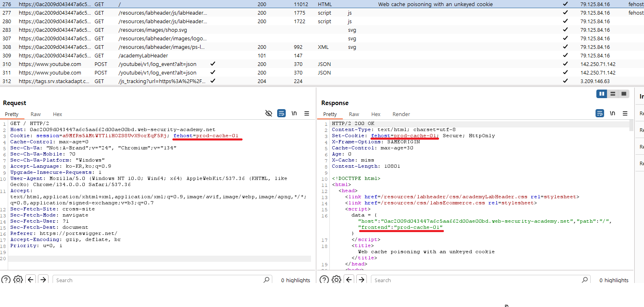
Task: Open search settings gear below Request panel
Action: point(18,280)
